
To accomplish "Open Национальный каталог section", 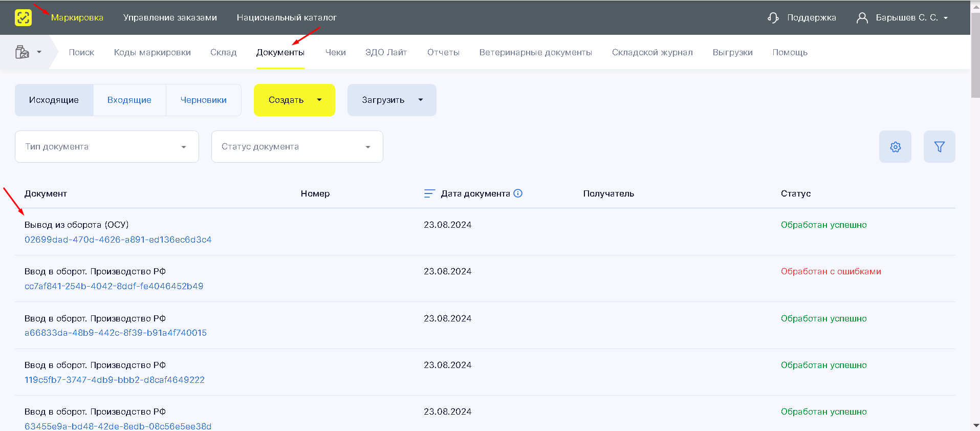I will [x=287, y=17].
